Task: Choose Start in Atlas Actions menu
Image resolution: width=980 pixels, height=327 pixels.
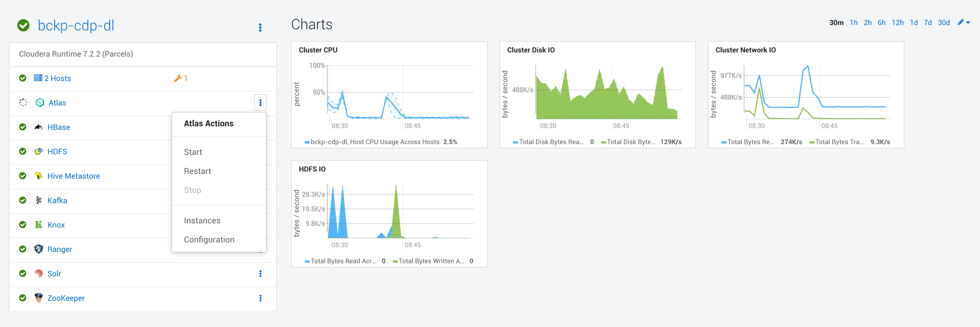Action: tap(193, 152)
